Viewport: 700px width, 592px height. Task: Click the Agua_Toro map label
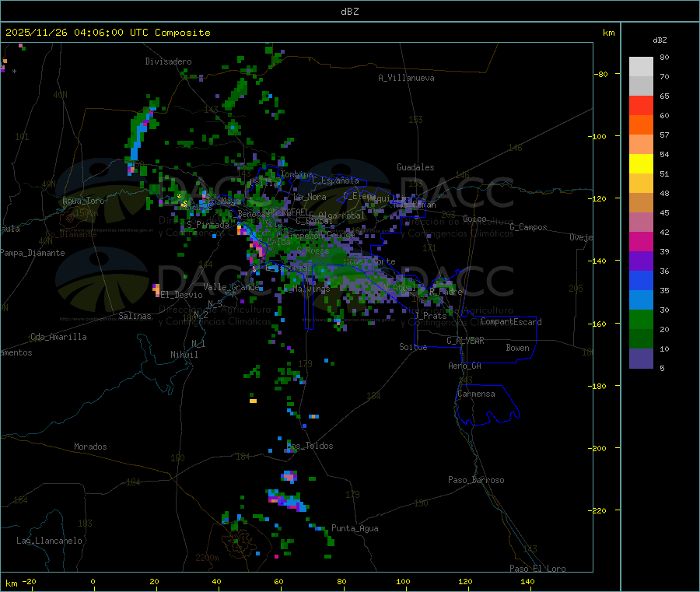point(83,201)
